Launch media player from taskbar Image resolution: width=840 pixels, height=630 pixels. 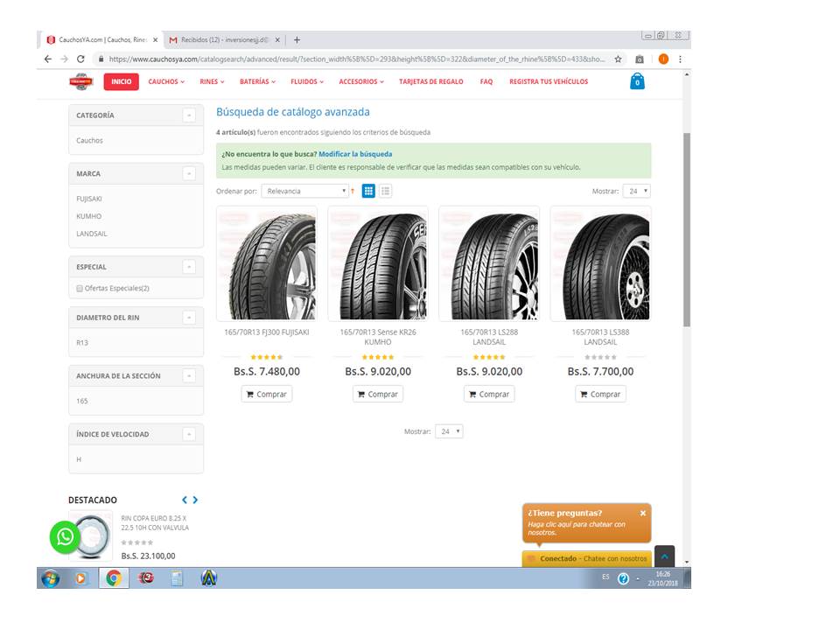click(x=80, y=578)
